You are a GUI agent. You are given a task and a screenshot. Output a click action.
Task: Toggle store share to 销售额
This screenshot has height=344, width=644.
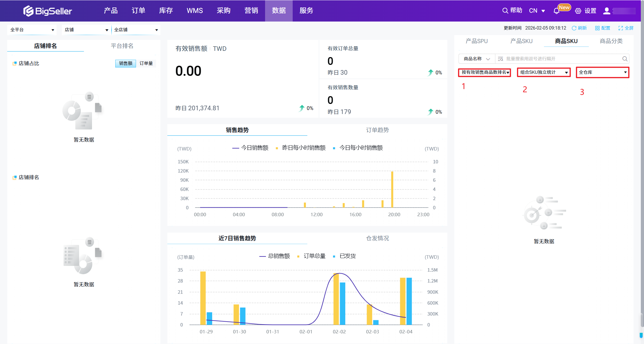point(126,63)
